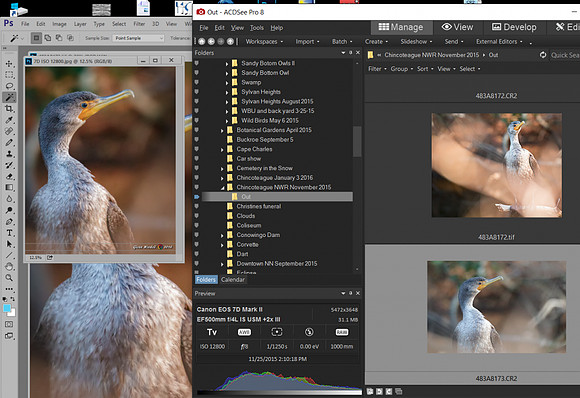Select the Brush tool in Photoshop
Viewport: 580px width, 398px height.
(9, 142)
